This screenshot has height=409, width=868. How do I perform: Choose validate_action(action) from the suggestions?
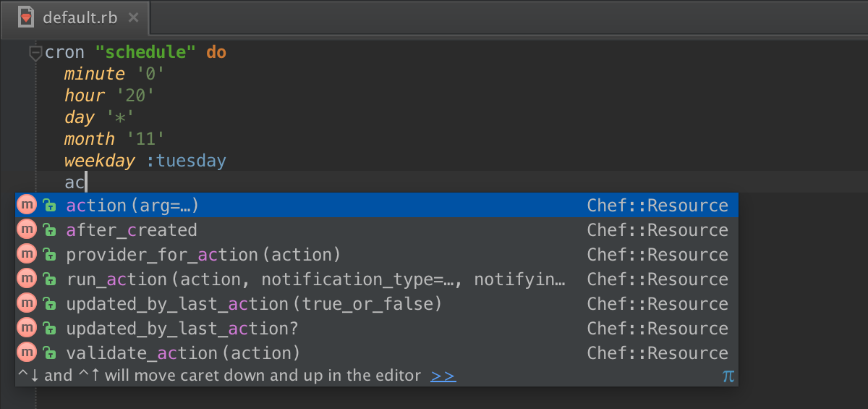[182, 353]
